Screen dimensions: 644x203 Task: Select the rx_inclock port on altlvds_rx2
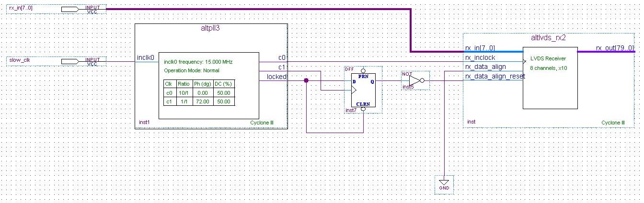tap(480, 57)
